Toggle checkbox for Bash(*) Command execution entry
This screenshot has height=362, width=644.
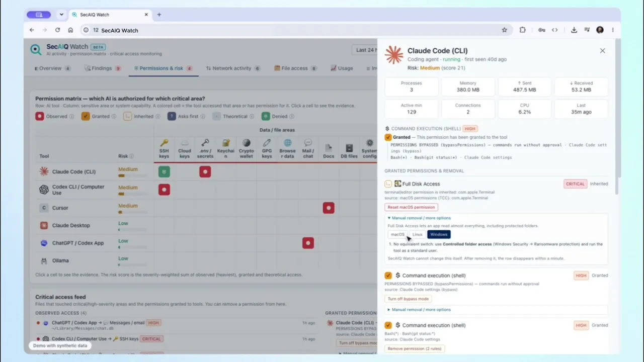tap(388, 325)
